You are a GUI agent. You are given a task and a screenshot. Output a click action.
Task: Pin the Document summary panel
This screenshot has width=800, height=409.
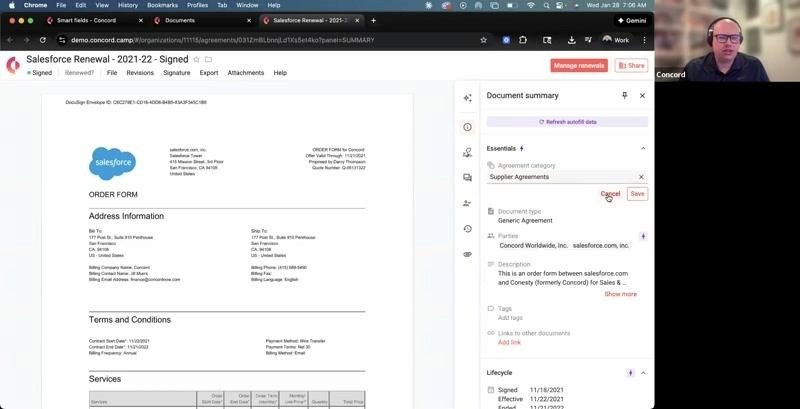(x=624, y=95)
